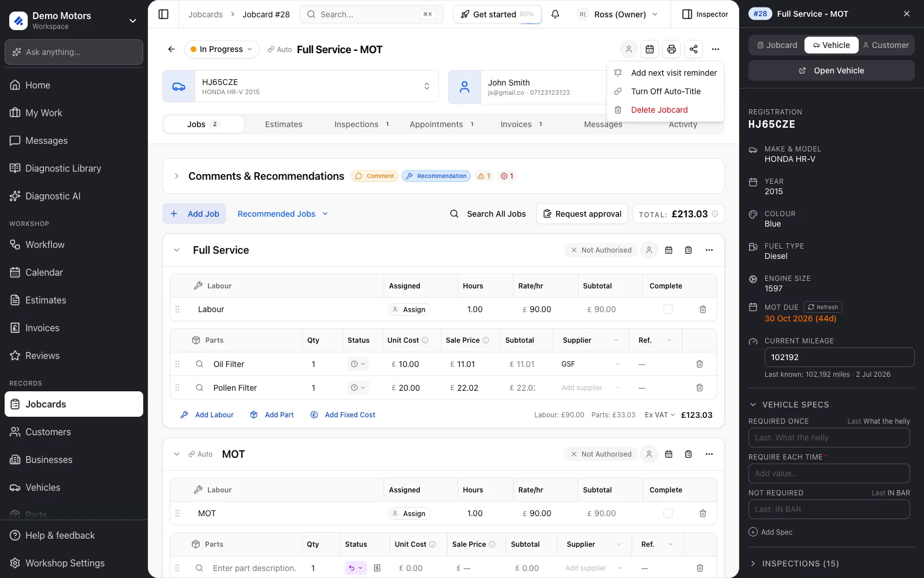Open Full Service job calendar icon
Viewport: 924px width, 578px height.
(669, 250)
